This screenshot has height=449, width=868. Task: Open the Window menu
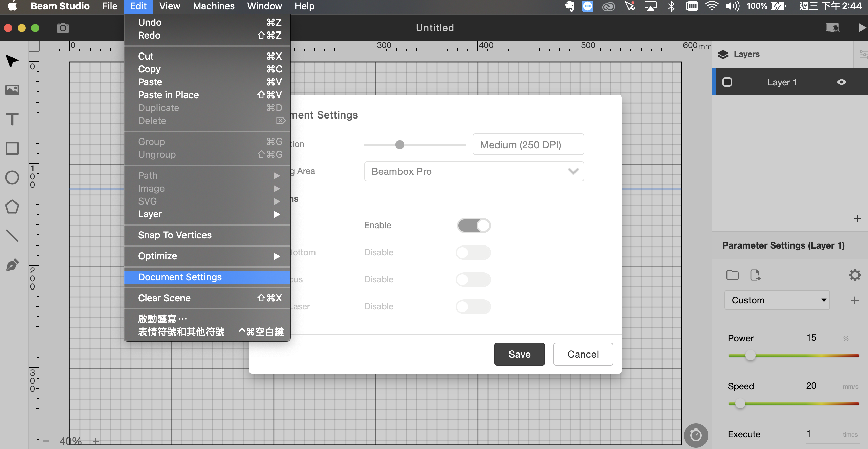(x=264, y=6)
